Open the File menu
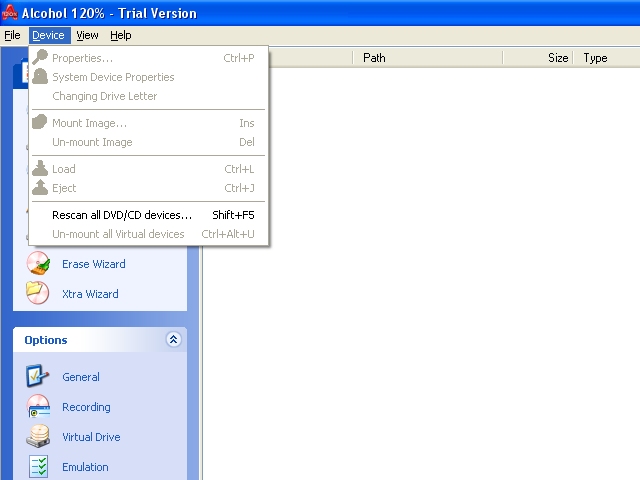The height and width of the screenshot is (480, 640). click(12, 36)
